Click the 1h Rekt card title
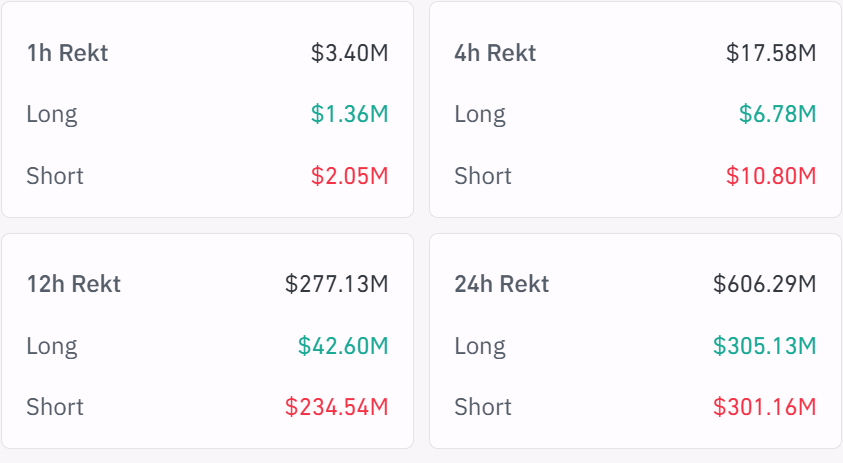Screen dimensions: 843x463 (67, 53)
